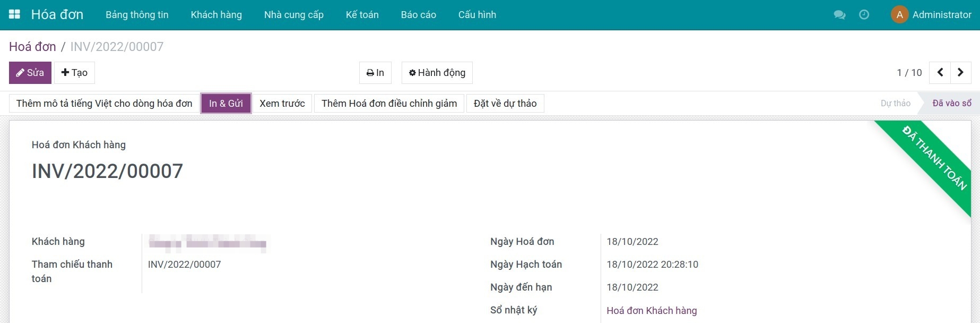Screen dimensions: 980x323
Task: Open the conversations chat icon
Action: tap(839, 15)
